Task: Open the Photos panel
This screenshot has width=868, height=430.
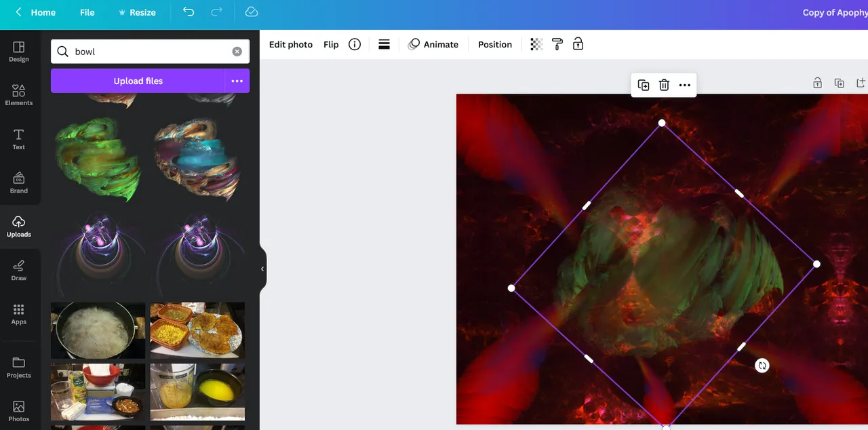Action: [x=19, y=411]
